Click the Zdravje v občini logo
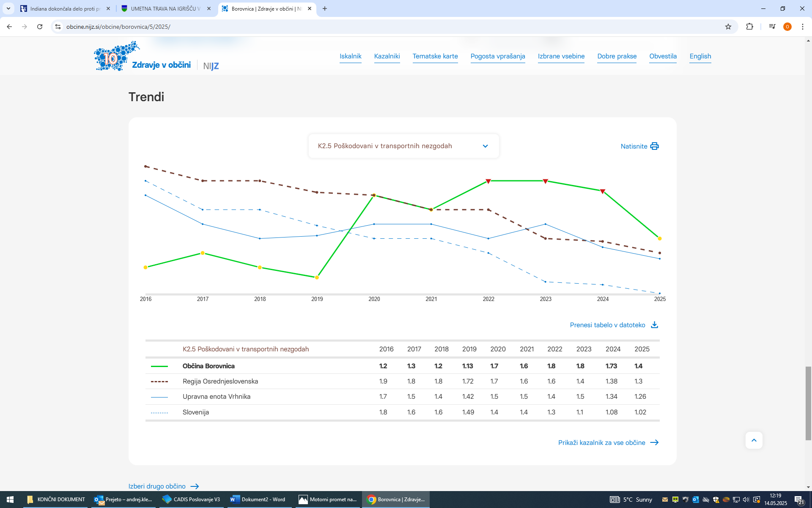 coord(142,56)
